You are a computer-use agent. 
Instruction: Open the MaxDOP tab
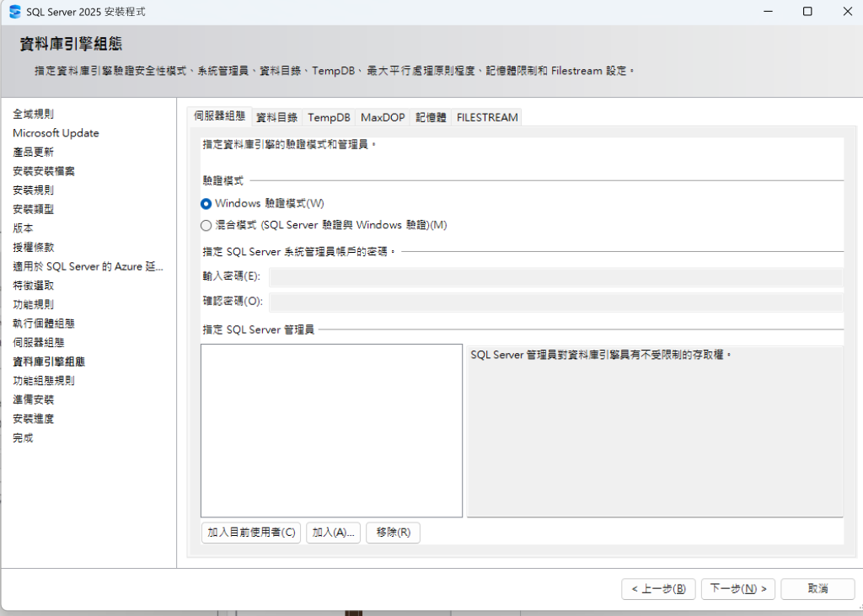[383, 117]
